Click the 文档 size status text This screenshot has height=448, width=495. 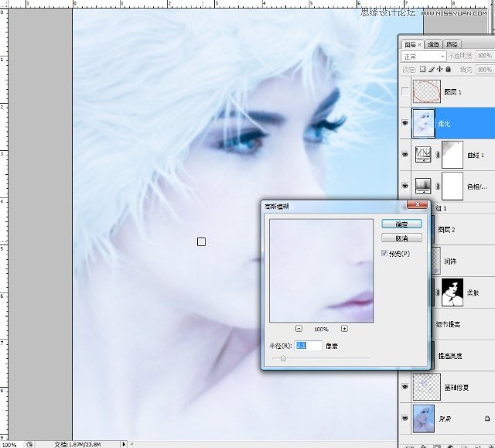(x=77, y=445)
